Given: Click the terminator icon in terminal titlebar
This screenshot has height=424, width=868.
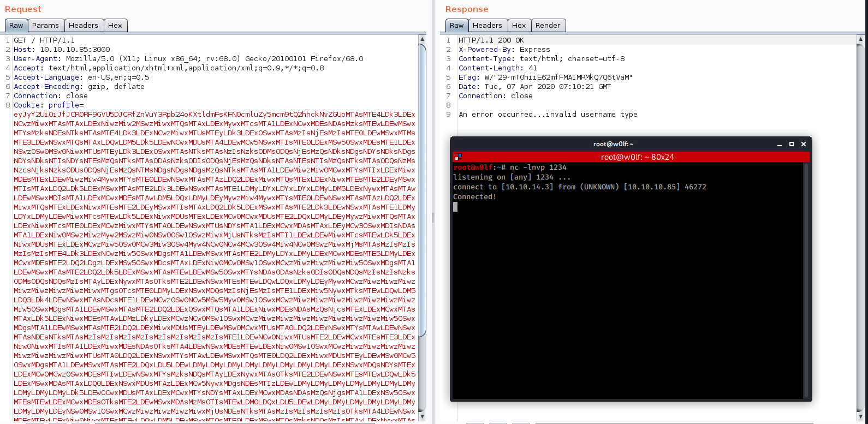Looking at the screenshot, I should [458, 157].
